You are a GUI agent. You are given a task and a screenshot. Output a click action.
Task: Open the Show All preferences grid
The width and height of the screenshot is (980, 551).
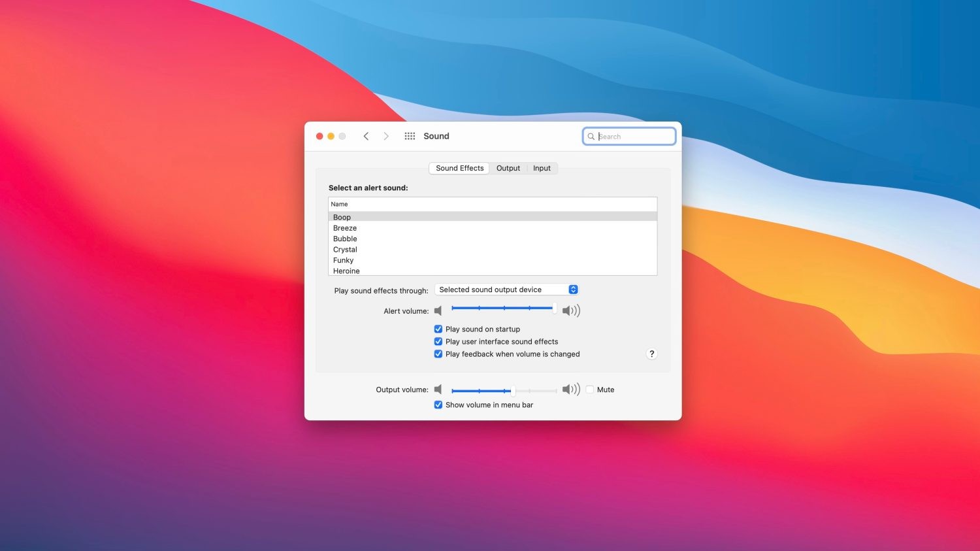click(x=410, y=136)
